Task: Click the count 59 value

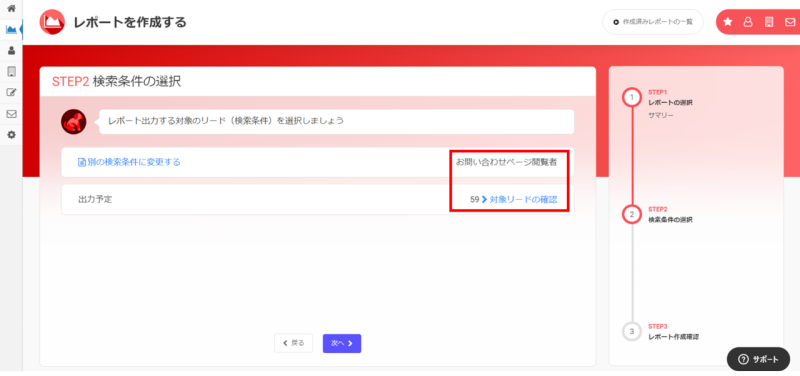Action: pos(474,199)
